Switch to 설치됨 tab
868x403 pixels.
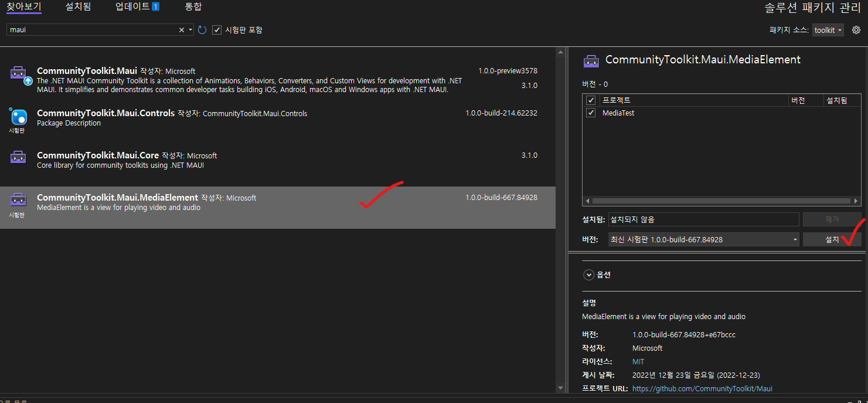click(x=78, y=6)
